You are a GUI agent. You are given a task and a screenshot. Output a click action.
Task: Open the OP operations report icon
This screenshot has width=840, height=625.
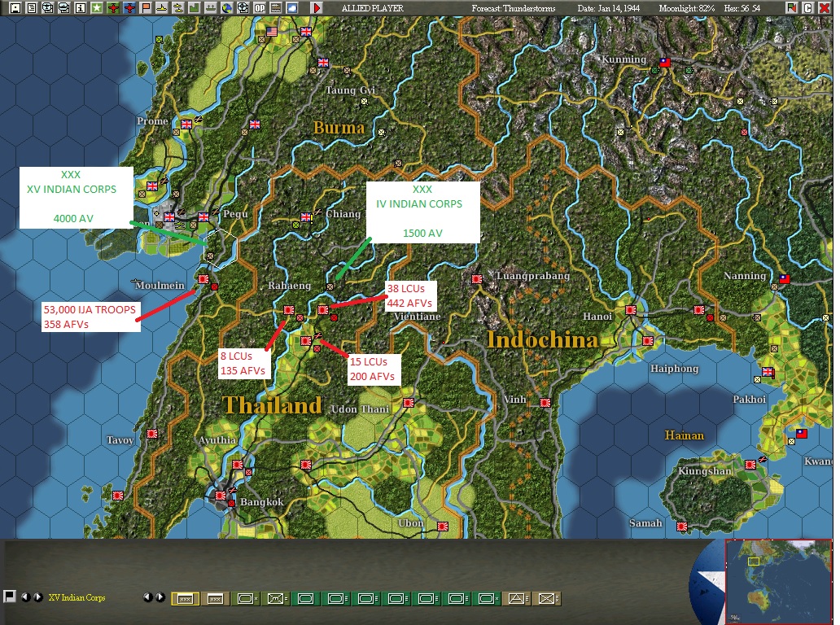(260, 7)
